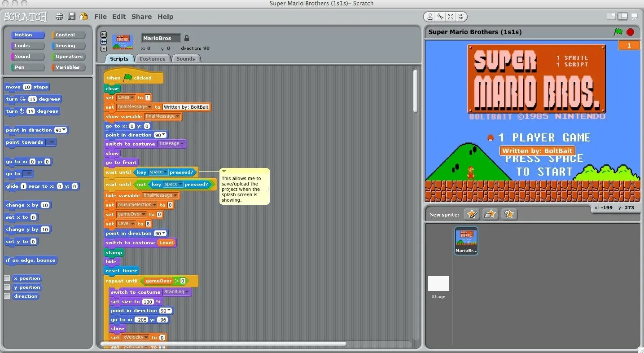Viewport: 644px width, 353px height.
Task: Click the green stamp block in script
Action: pos(114,252)
